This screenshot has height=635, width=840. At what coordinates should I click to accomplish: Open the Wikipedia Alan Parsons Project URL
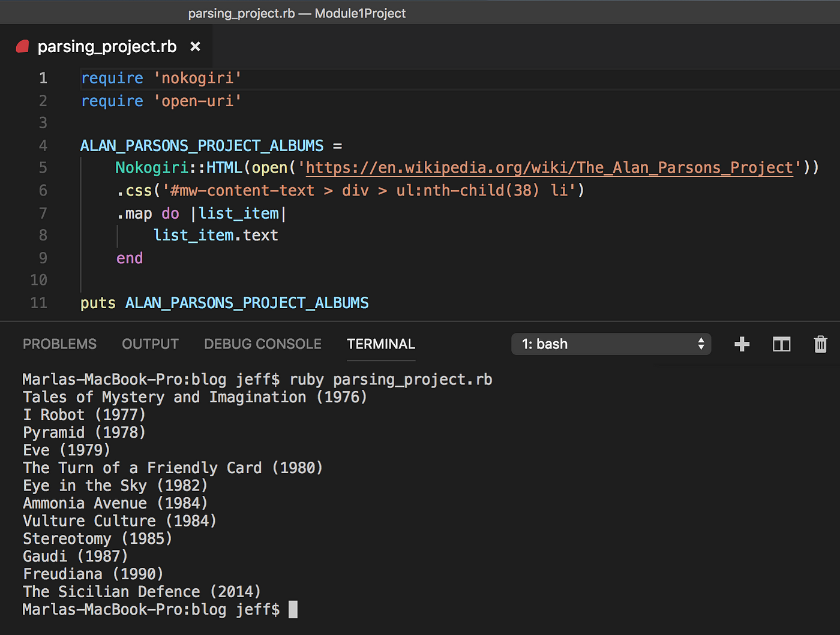pos(550,168)
